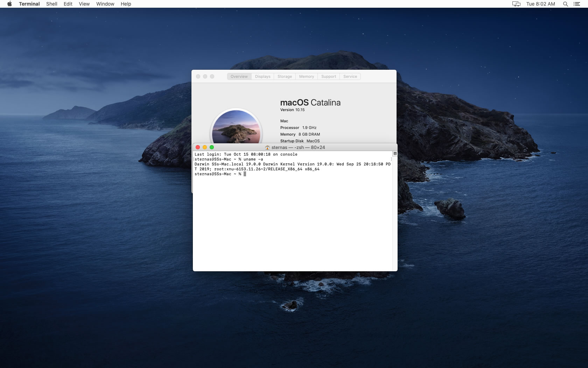Screen dimensions: 588x368
Task: Click the Memory 8 GB DRAM line
Action: (300, 134)
